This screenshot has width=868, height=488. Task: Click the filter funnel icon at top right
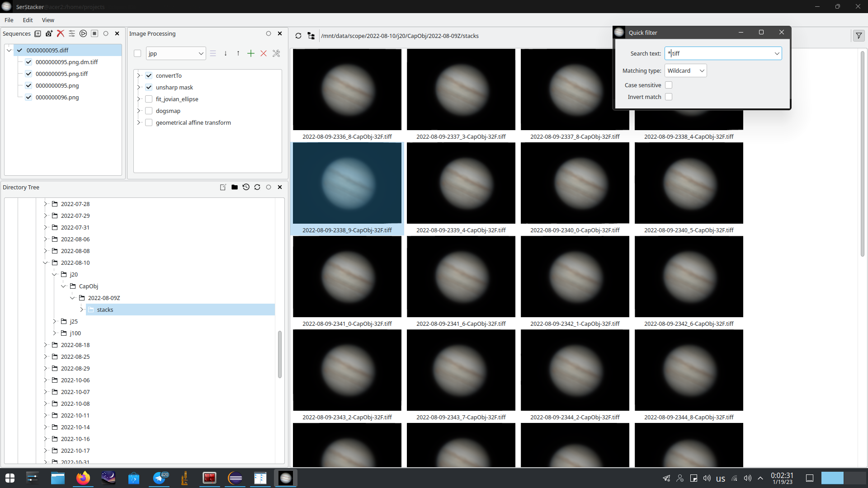pyautogui.click(x=859, y=36)
